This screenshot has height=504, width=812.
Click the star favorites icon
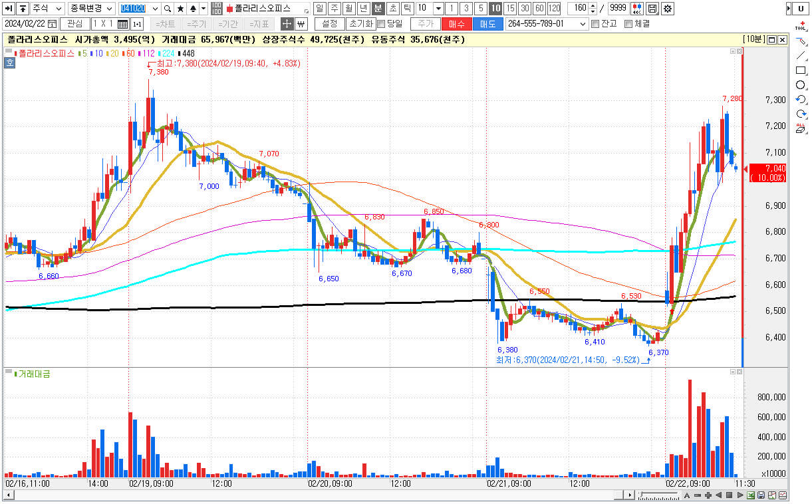pyautogui.click(x=180, y=9)
